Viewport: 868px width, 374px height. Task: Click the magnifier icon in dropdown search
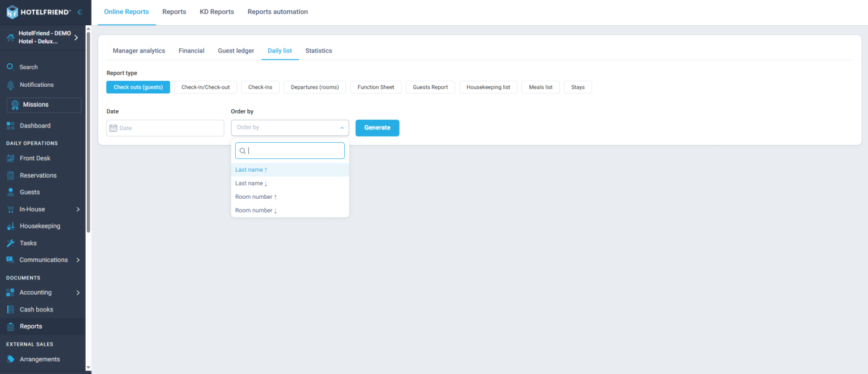point(243,151)
